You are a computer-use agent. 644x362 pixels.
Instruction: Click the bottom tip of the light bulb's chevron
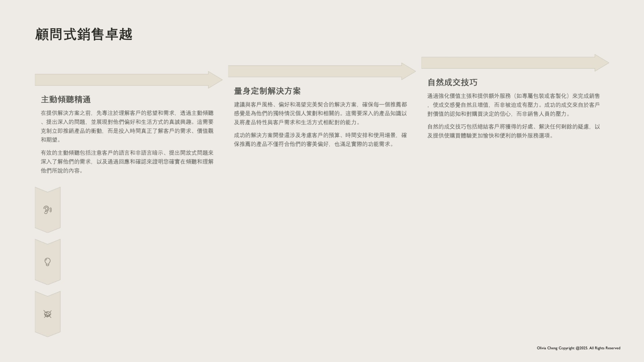point(48,283)
